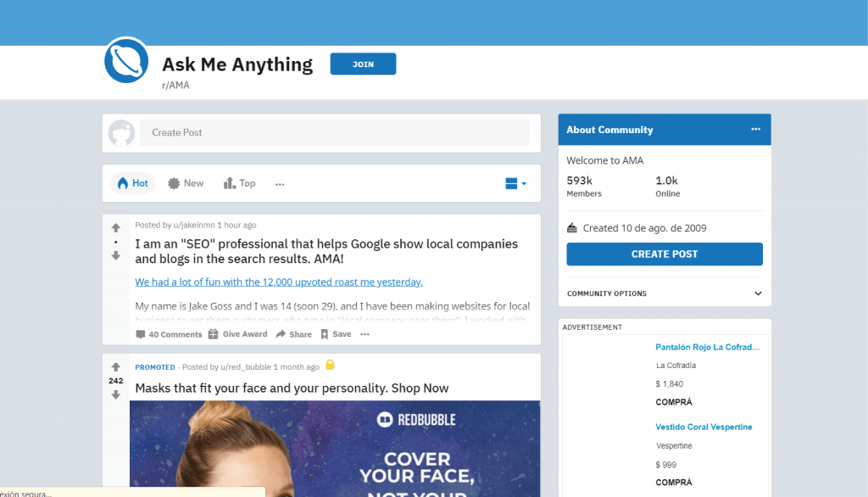The width and height of the screenshot is (868, 497).
Task: Open the 12,000 upvoted roast me link
Action: [278, 282]
